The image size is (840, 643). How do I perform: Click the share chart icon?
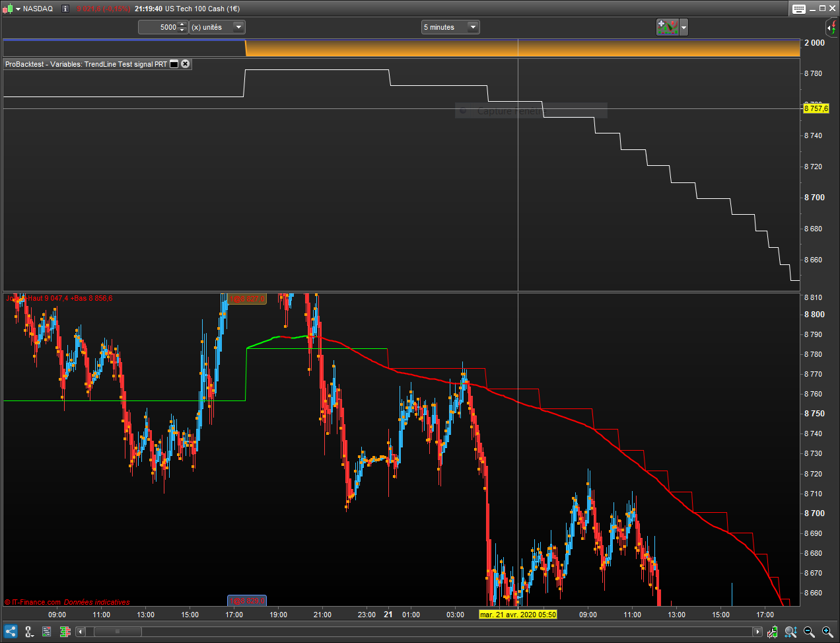11,632
